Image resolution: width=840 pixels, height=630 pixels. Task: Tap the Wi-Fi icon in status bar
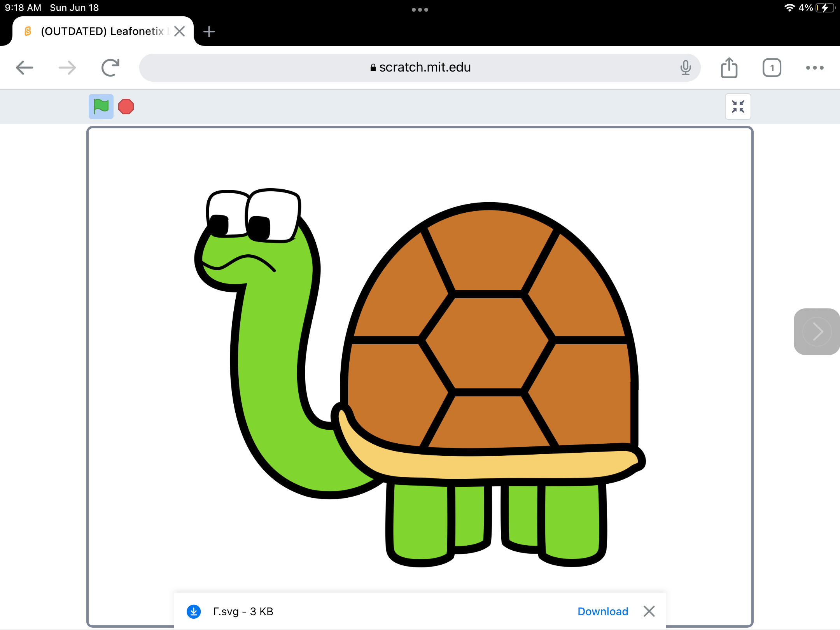click(x=789, y=8)
